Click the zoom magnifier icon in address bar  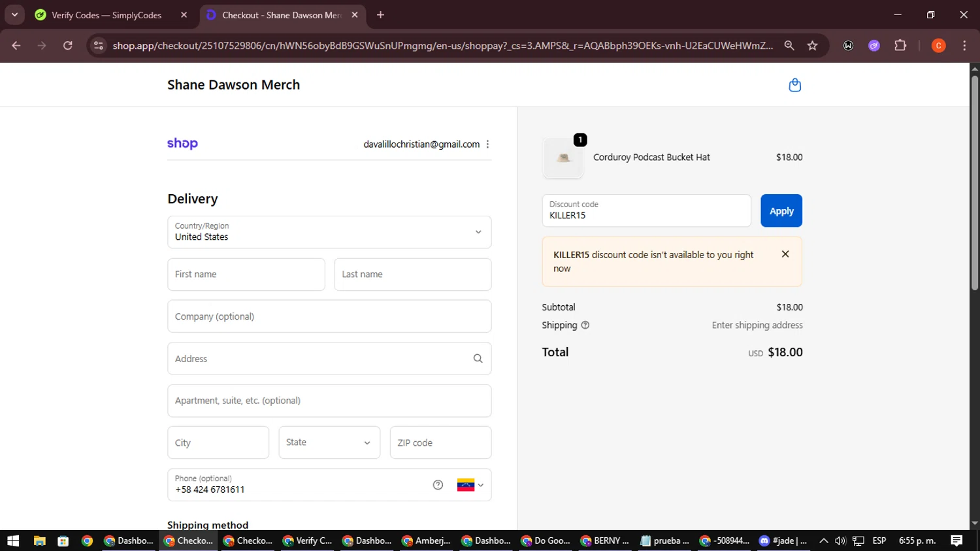coord(789,46)
